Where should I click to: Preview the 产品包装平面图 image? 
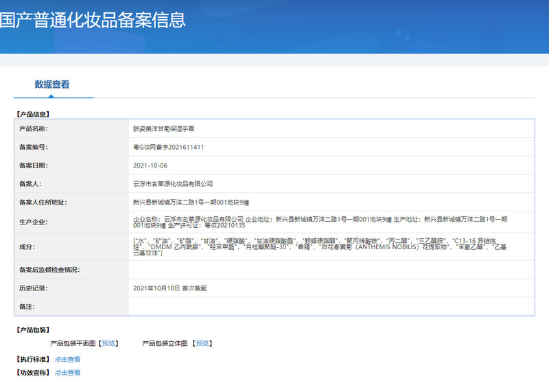pos(108,343)
